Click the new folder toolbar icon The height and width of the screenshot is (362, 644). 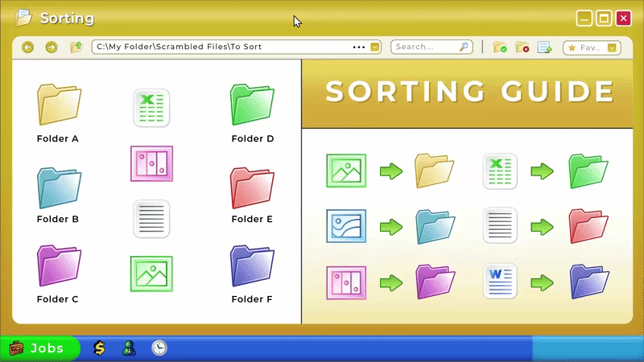(500, 47)
